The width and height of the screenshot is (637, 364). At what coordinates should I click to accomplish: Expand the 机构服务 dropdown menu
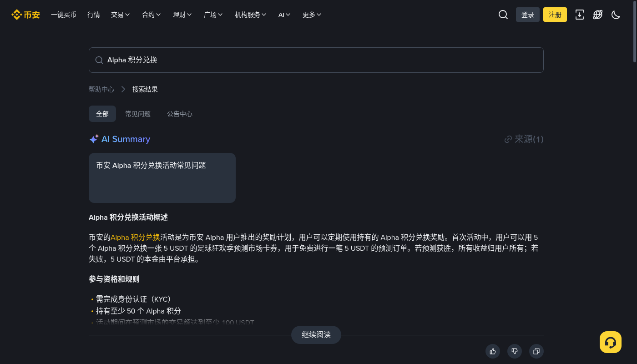pos(251,15)
